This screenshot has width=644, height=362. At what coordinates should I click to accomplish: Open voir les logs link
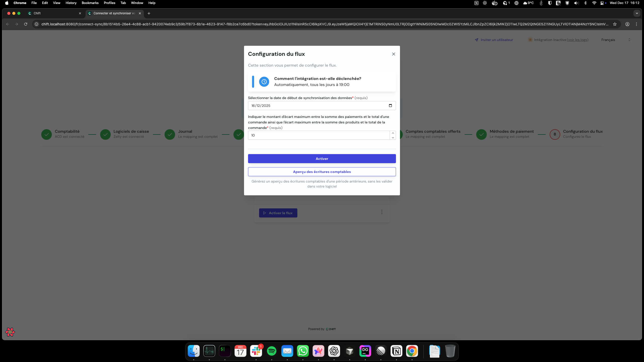click(x=578, y=40)
